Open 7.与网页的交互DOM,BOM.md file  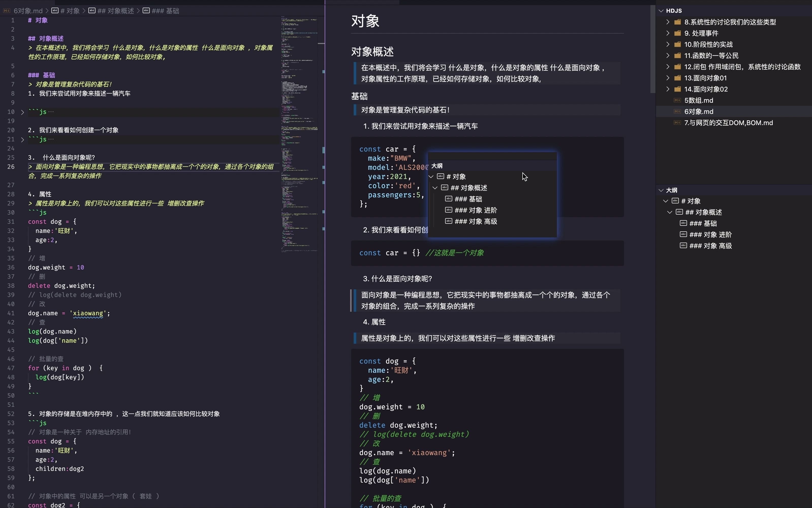728,123
